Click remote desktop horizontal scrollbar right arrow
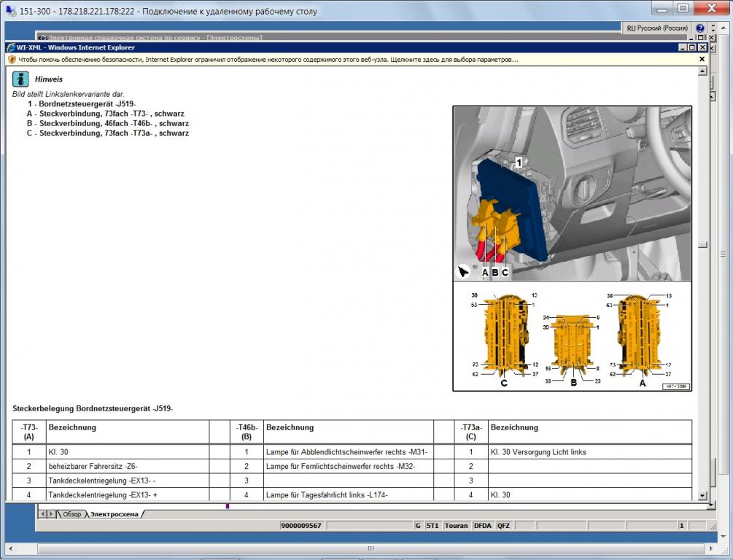The width and height of the screenshot is (733, 560). pyautogui.click(x=711, y=548)
